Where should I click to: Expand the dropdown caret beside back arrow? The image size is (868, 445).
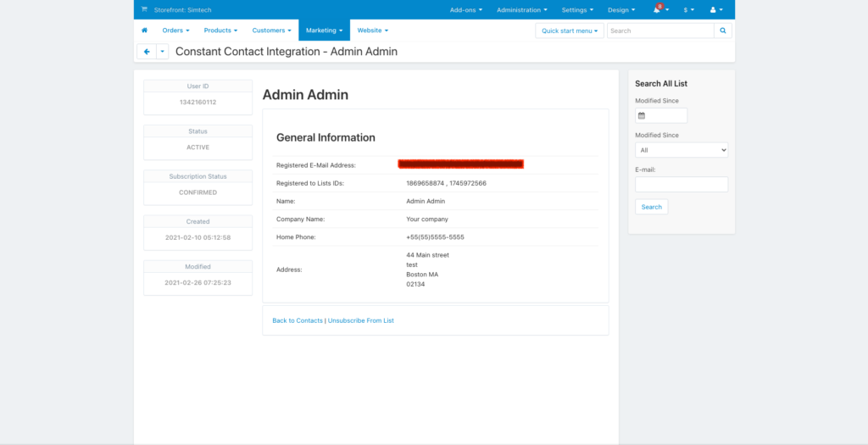[163, 52]
